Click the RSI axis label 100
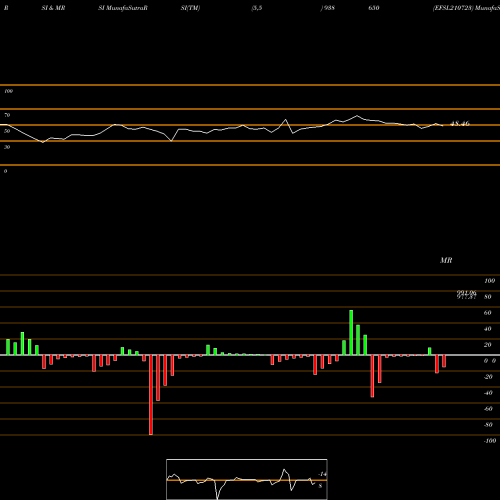This screenshot has width=500, height=500. pyautogui.click(x=8, y=91)
